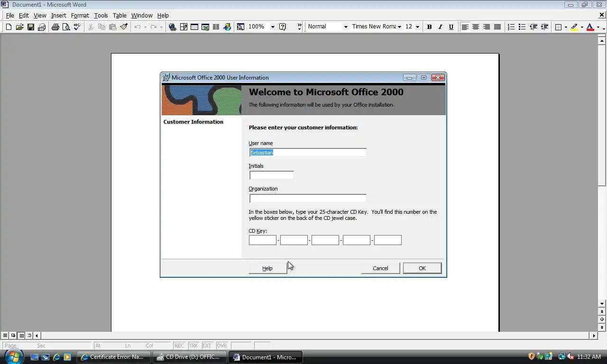Create a new blank document
Screen dimensions: 607x364
(x=9, y=27)
